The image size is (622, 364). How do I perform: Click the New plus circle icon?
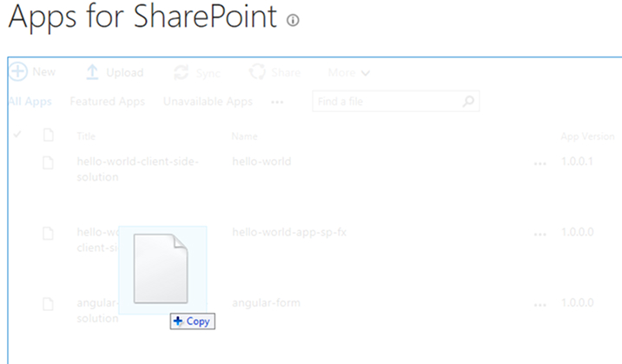18,71
